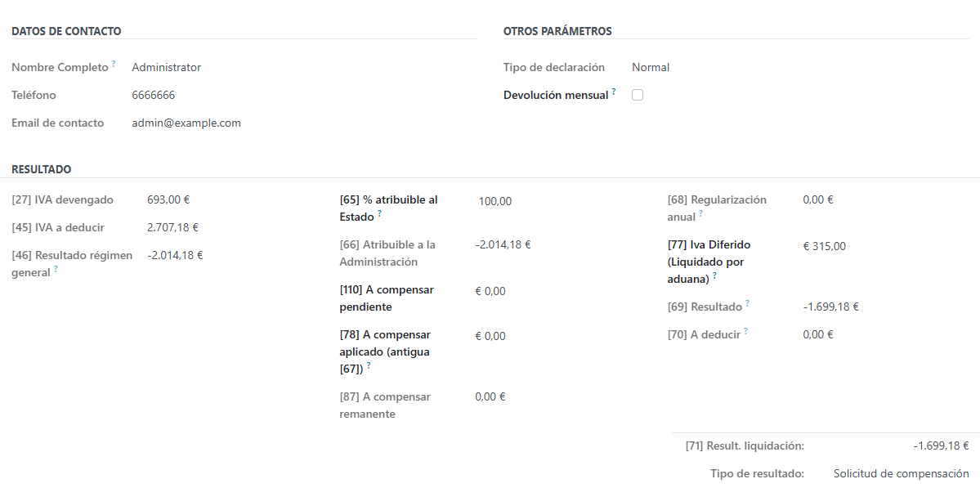This screenshot has height=497, width=980.
Task: Click the Teléfono field showing 6666666
Action: tap(154, 96)
